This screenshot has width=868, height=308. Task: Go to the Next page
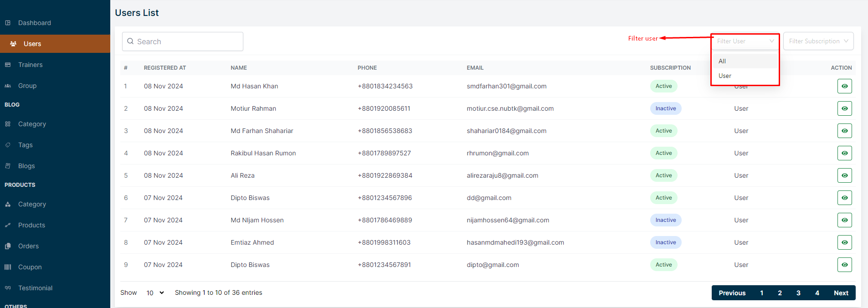coord(841,293)
